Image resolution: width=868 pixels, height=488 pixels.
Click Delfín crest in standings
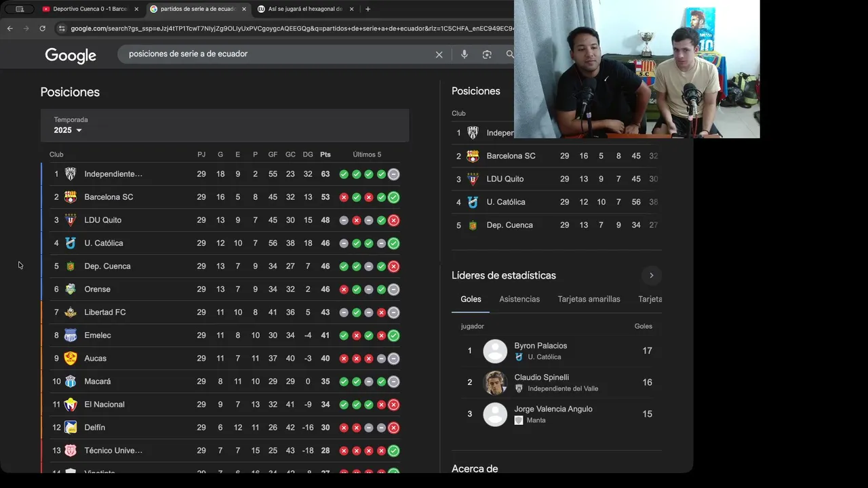coord(71,428)
